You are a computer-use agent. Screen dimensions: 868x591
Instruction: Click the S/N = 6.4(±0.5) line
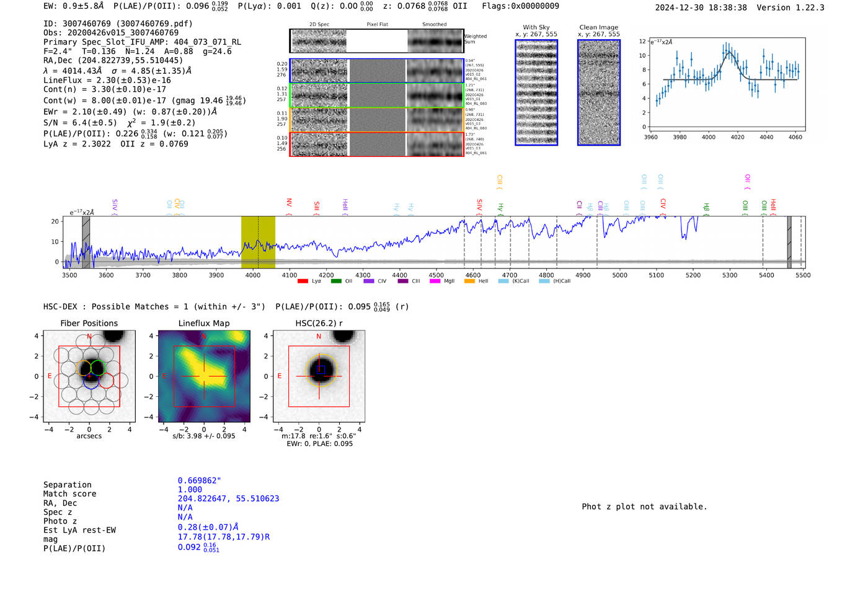coord(119,123)
